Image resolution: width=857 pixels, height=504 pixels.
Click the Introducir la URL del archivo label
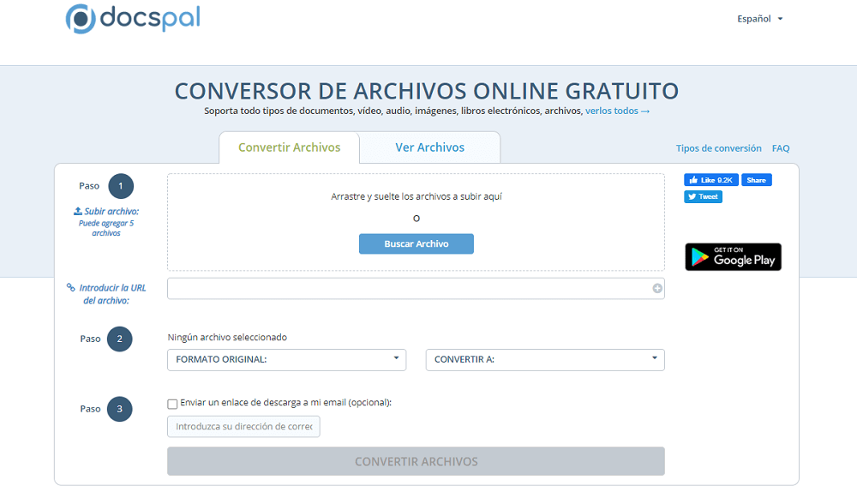tap(112, 294)
